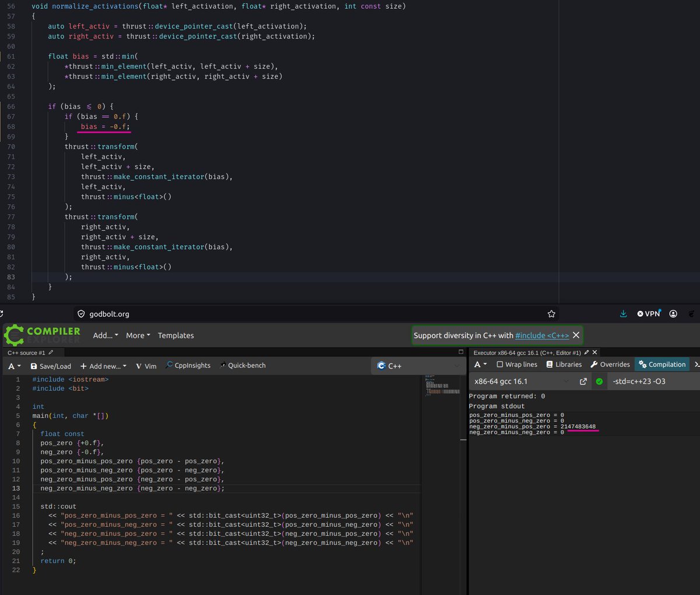Click the code minimap in source editor
Image resolution: width=700 pixels, height=595 pixels.
click(443, 386)
